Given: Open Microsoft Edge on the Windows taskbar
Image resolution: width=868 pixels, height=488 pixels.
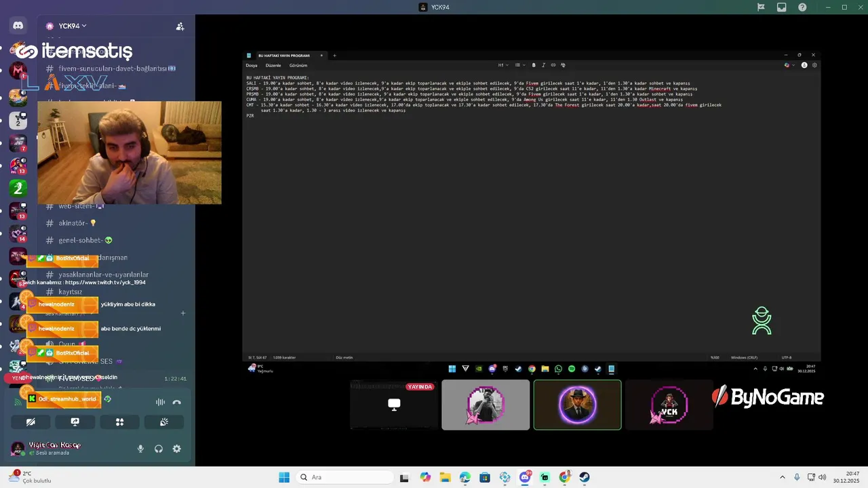Looking at the screenshot, I should click(x=465, y=477).
